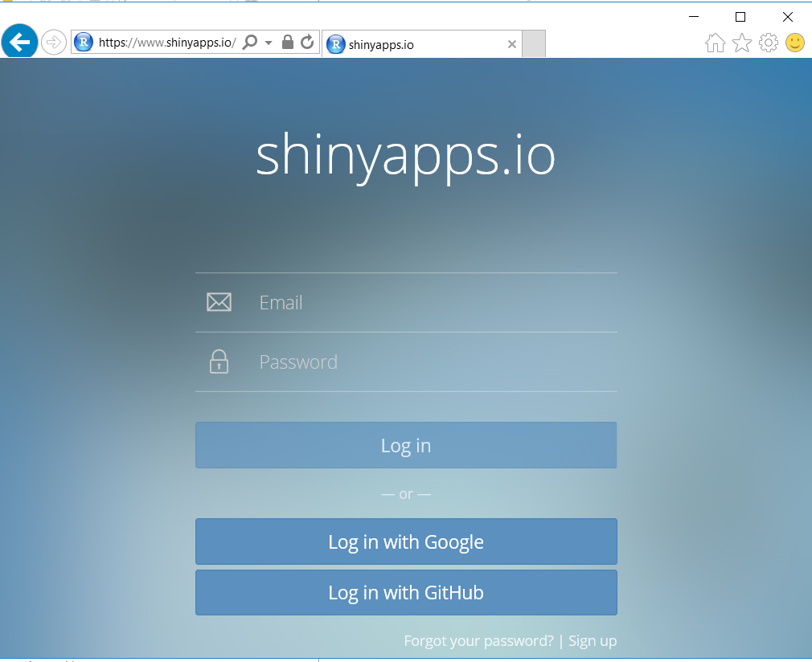Open the Sign up link
The height and width of the screenshot is (662, 812).
(593, 641)
